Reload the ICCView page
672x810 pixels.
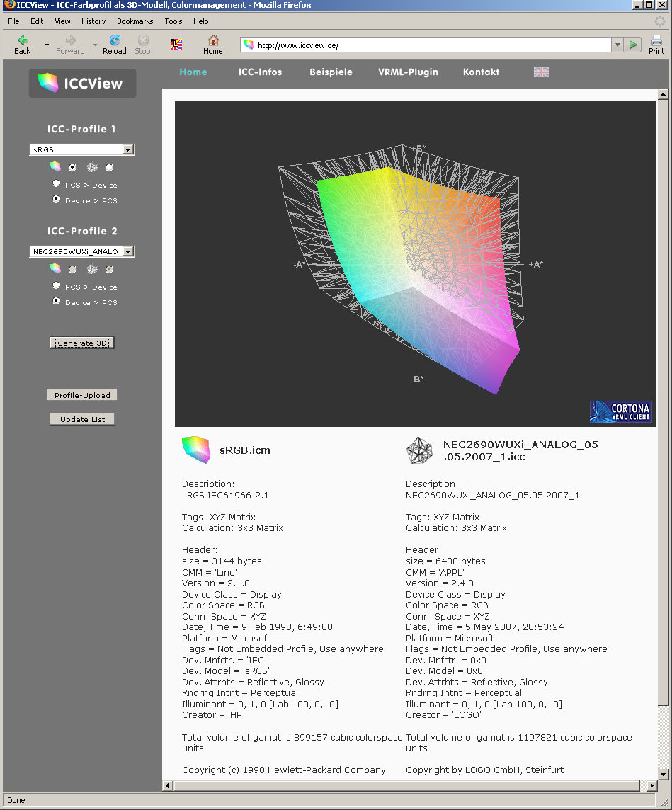click(114, 44)
